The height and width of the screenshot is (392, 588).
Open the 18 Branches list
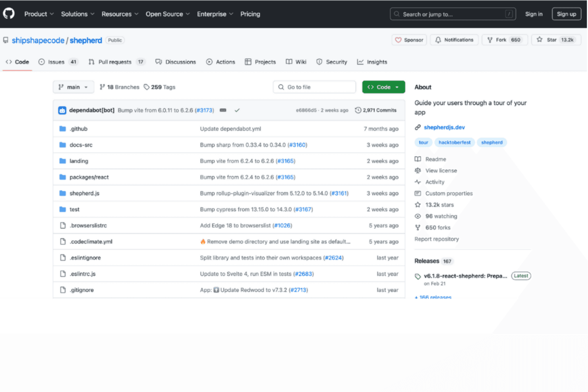(120, 87)
